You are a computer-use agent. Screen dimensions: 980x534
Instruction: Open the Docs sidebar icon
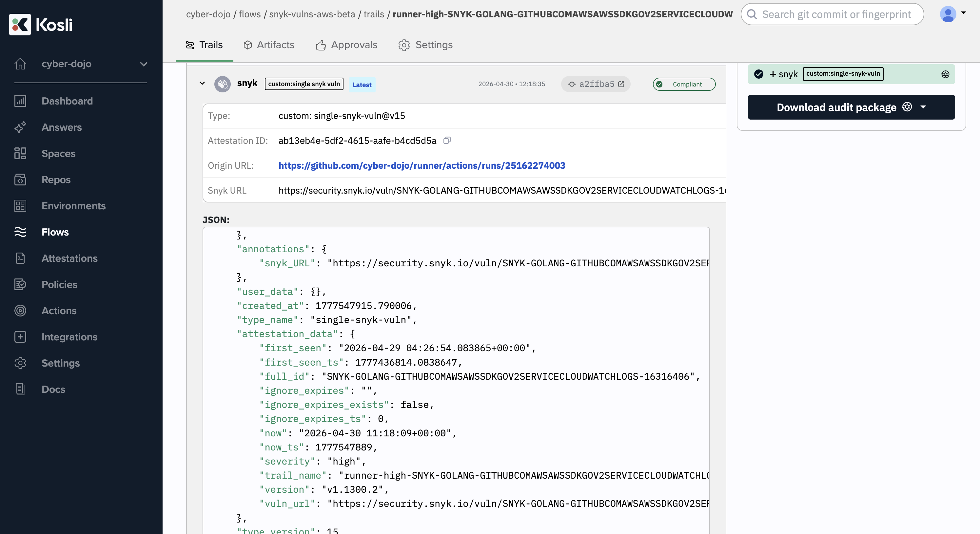tap(21, 390)
